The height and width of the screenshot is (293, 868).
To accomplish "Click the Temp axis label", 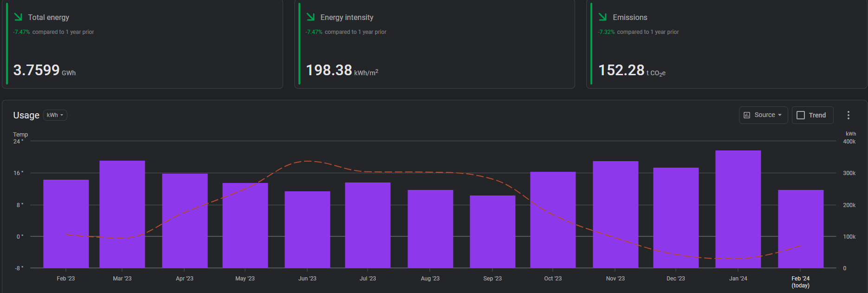I will [20, 135].
